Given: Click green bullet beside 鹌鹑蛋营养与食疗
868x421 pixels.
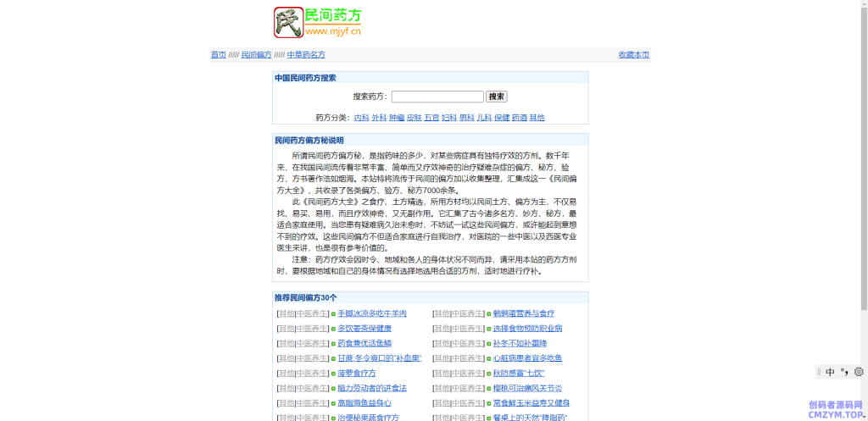Looking at the screenshot, I should point(489,313).
